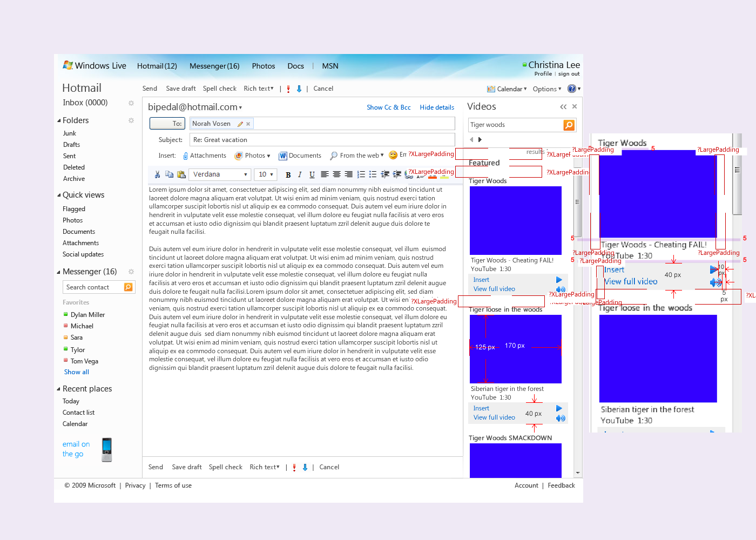Insert an emoticon smiley
Viewport: 756px width, 540px height.
coord(393,155)
